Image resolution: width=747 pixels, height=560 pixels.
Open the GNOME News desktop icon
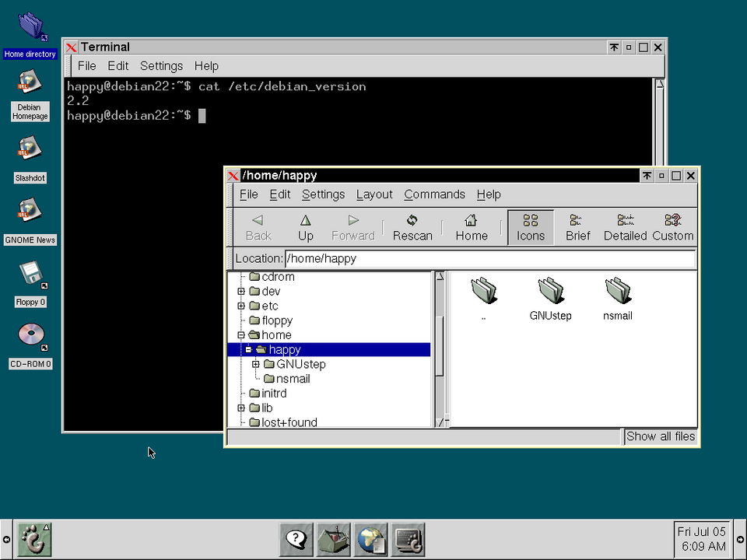coord(30,210)
